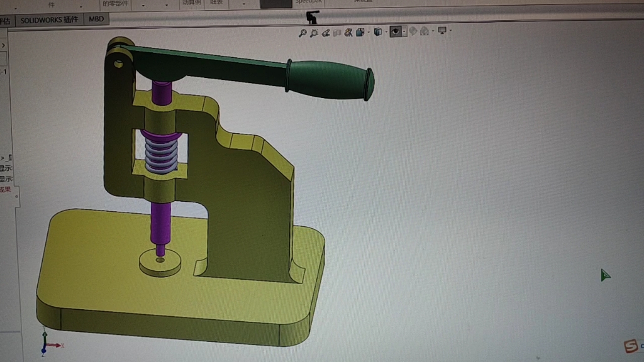Click the Edit Appearance icon
The height and width of the screenshot is (362, 644).
coord(413,31)
